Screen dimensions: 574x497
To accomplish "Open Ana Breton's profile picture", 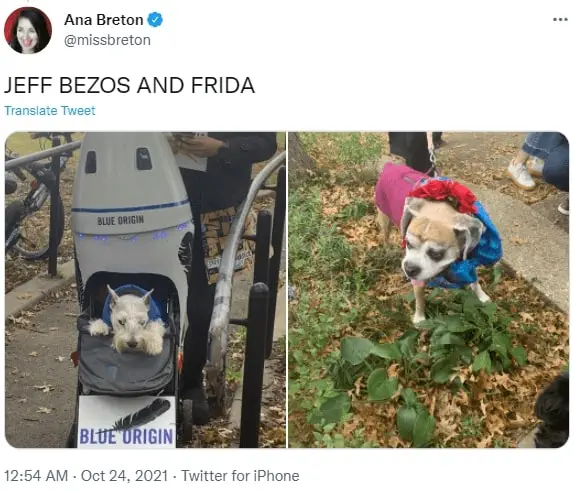I will (x=28, y=30).
